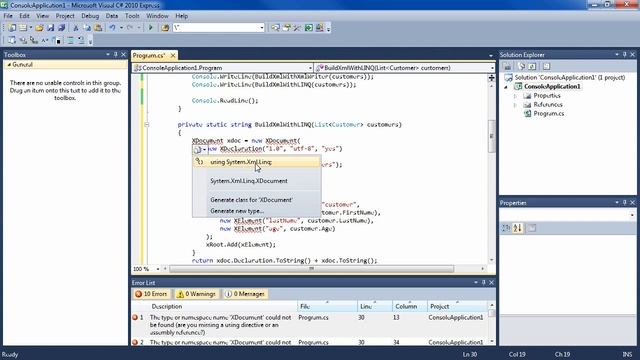Close the Program.cs tab
This screenshot has width=640, height=360.
pyautogui.click(x=173, y=55)
